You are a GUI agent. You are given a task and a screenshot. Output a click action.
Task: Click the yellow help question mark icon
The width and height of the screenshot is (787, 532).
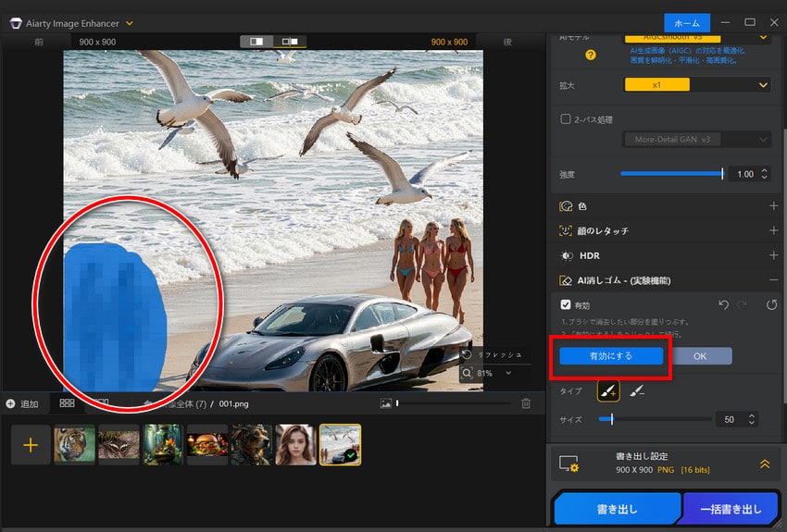point(591,55)
